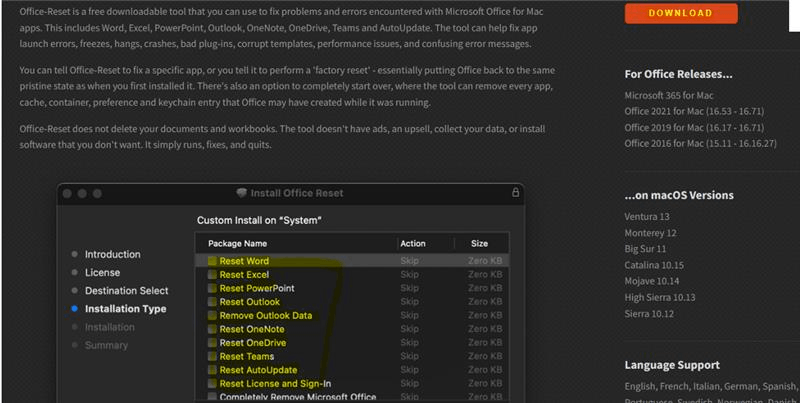Tick the Reset Word checkbox
This screenshot has height=403, width=800.
point(212,261)
